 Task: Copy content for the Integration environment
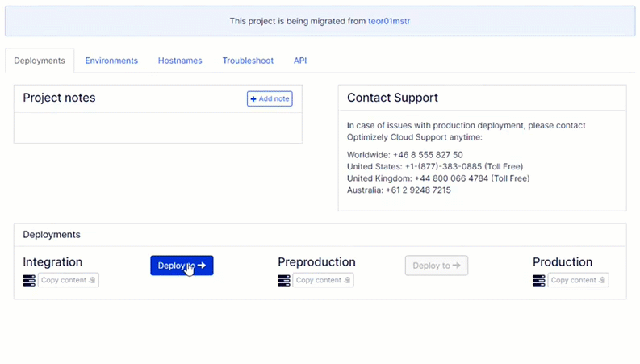[69, 281]
